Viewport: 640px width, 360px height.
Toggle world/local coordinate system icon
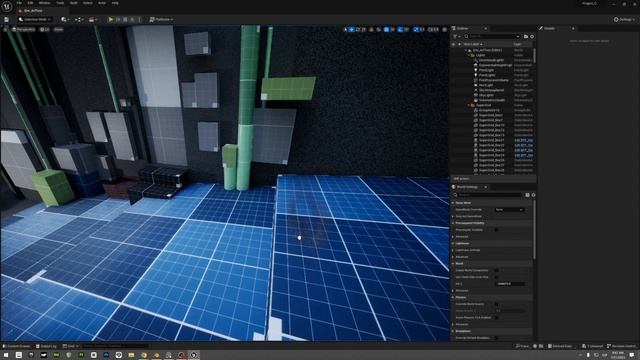[x=371, y=29]
